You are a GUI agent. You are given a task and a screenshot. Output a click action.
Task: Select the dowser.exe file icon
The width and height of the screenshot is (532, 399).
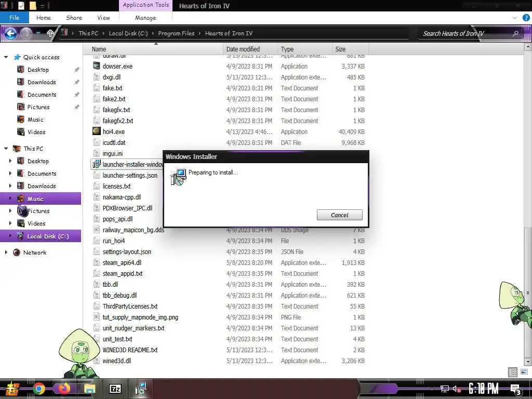pos(97,66)
